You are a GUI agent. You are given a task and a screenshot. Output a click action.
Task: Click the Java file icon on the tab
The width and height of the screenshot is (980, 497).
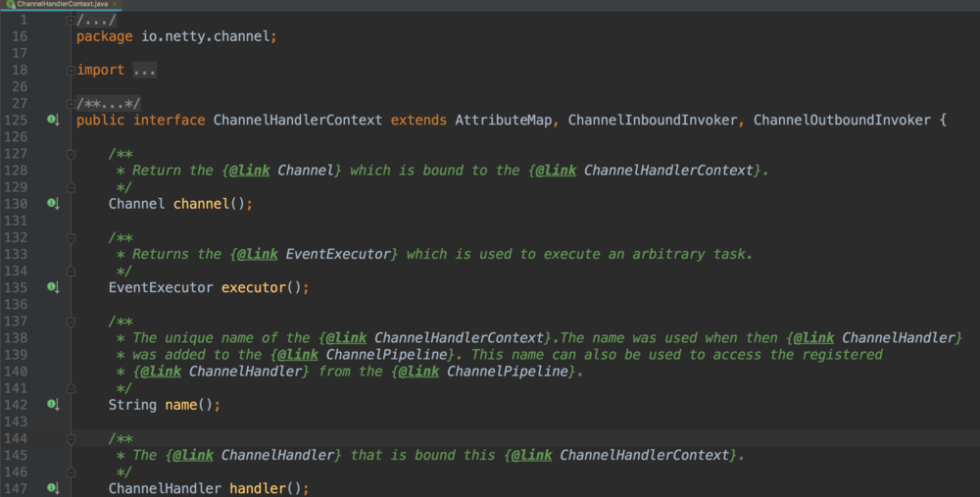[11, 5]
